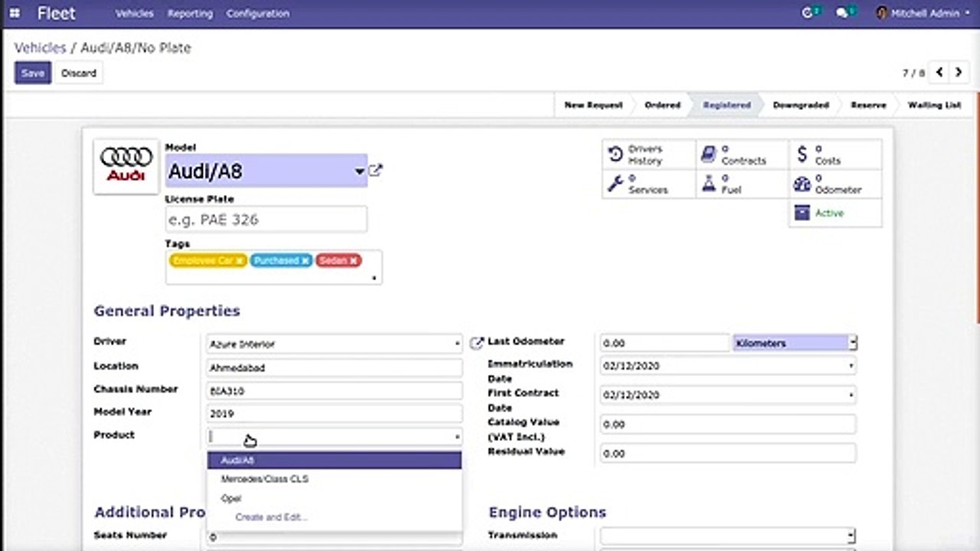The image size is (980, 551).
Task: Select Mercedes/Class CLS from product list
Action: click(x=335, y=479)
